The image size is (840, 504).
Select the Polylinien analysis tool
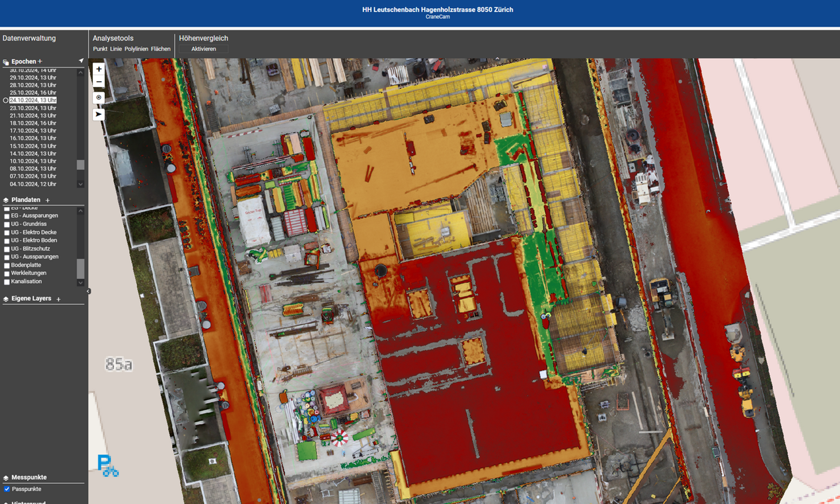(136, 49)
